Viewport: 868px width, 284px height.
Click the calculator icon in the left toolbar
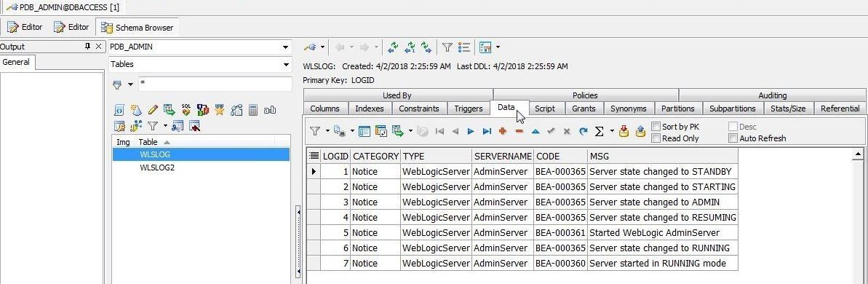pyautogui.click(x=253, y=110)
